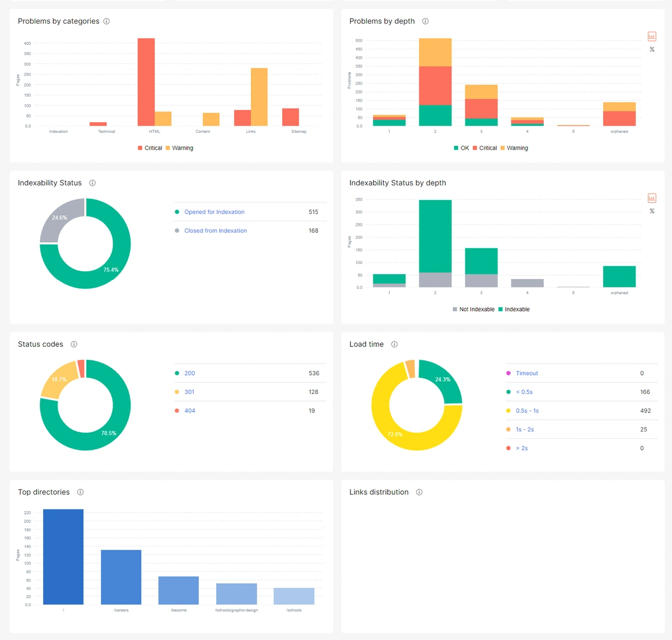The width and height of the screenshot is (672, 640).
Task: Select the Critical legend under Problems by depth
Action: click(485, 147)
